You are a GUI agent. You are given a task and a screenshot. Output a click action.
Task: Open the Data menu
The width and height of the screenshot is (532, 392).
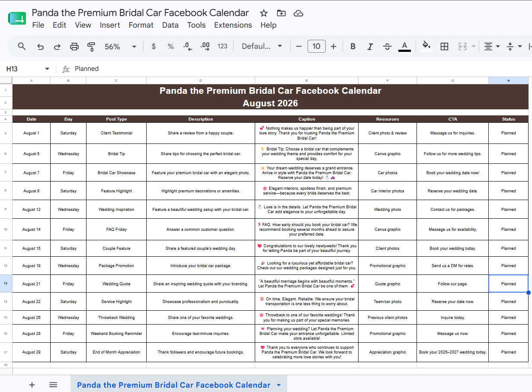tap(170, 25)
